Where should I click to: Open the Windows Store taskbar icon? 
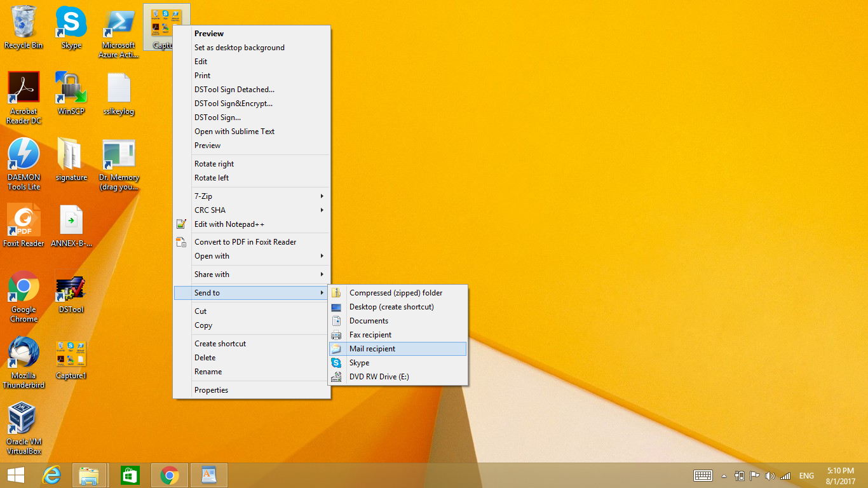[130, 475]
